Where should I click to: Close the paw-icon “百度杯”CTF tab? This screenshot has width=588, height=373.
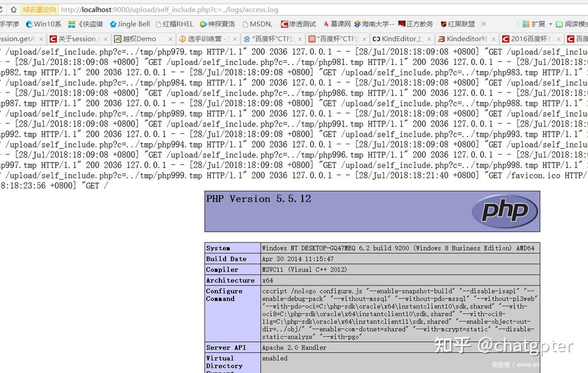pos(300,39)
